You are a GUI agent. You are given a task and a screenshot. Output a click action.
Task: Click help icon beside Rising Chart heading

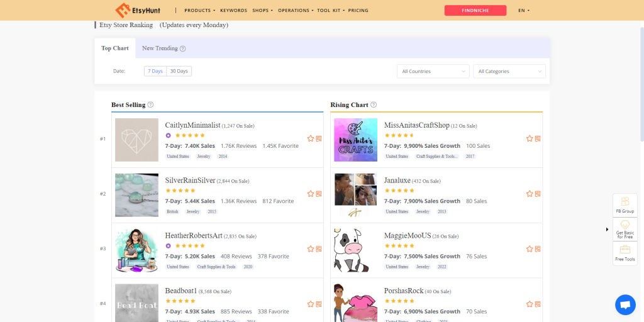tap(374, 105)
